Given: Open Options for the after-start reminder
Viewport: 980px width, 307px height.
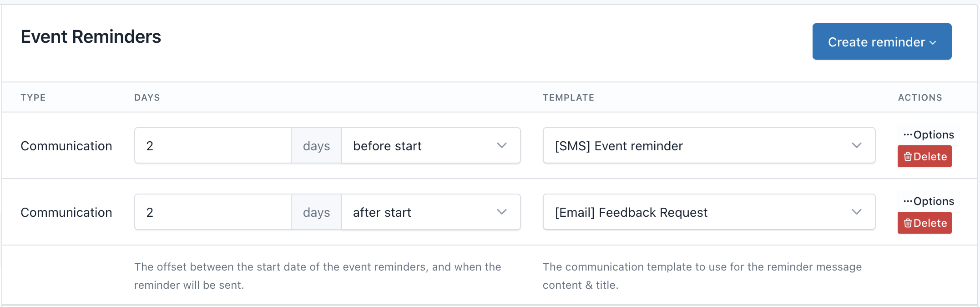Looking at the screenshot, I should [928, 201].
